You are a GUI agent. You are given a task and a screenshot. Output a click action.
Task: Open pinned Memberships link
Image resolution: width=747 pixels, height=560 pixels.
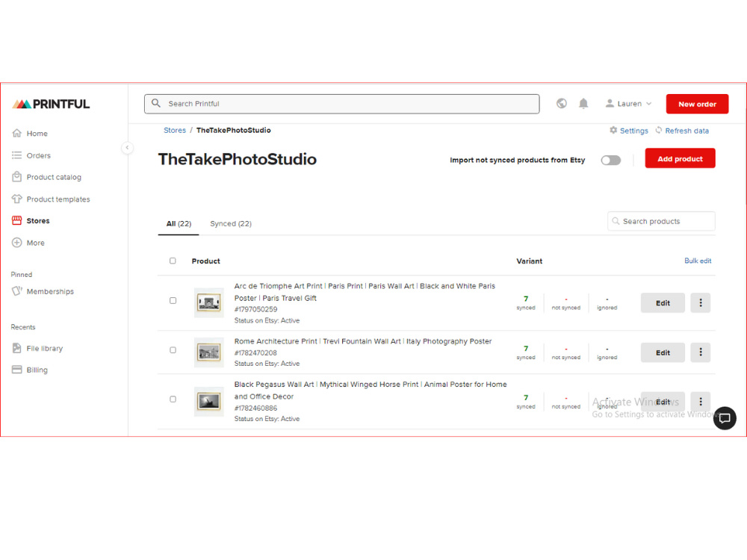[x=43, y=291]
